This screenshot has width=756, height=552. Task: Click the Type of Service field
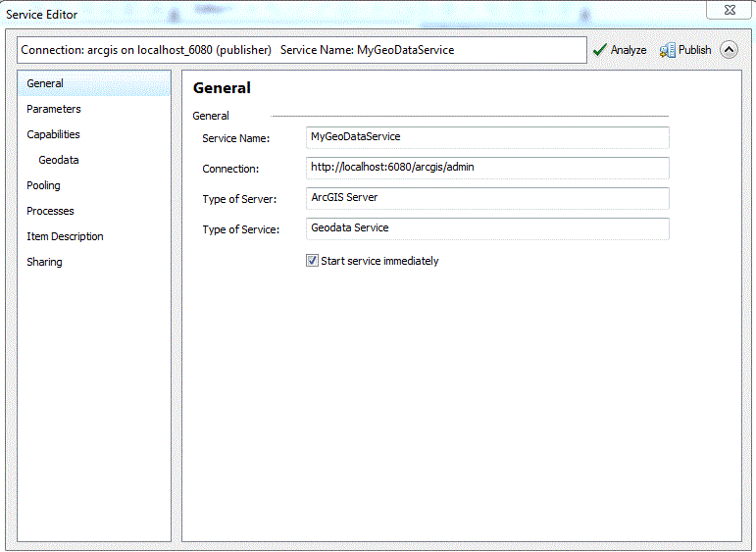[x=487, y=228]
